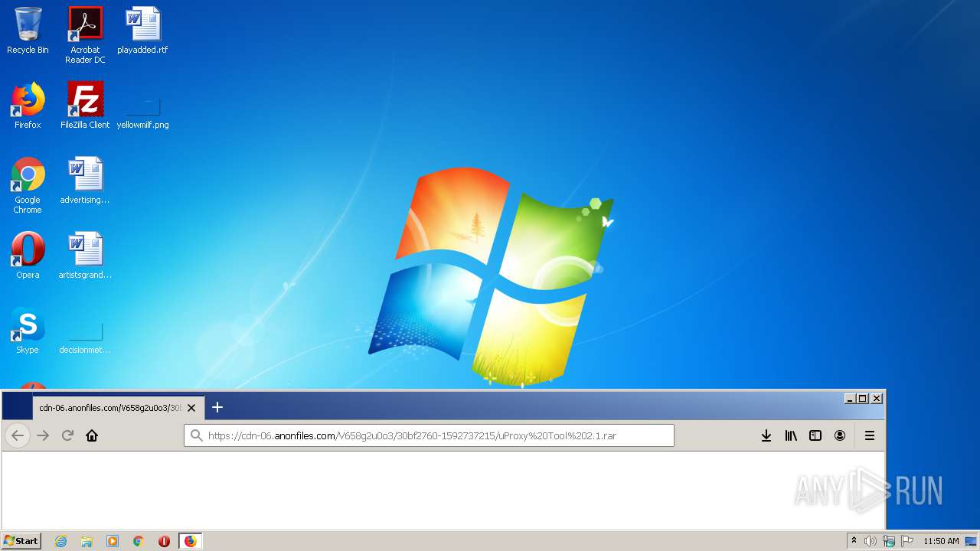The height and width of the screenshot is (551, 980).
Task: Toggle Firefox sidebar view
Action: [815, 435]
